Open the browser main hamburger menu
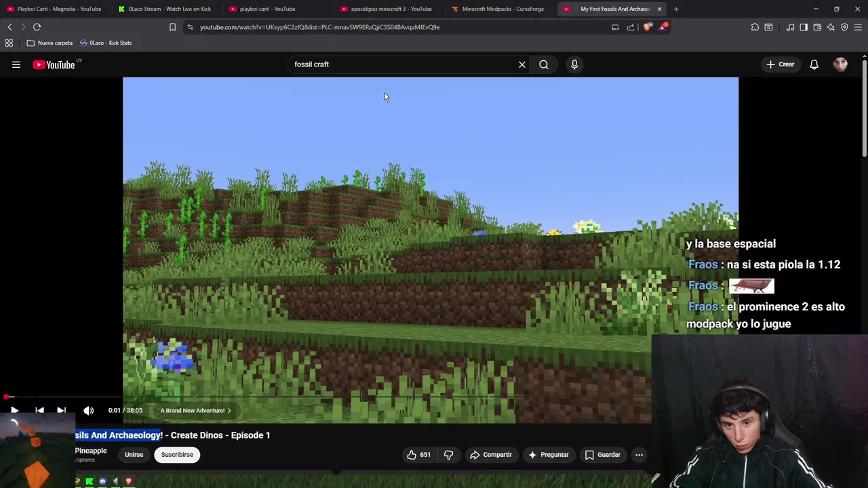The image size is (868, 488). pos(858,27)
